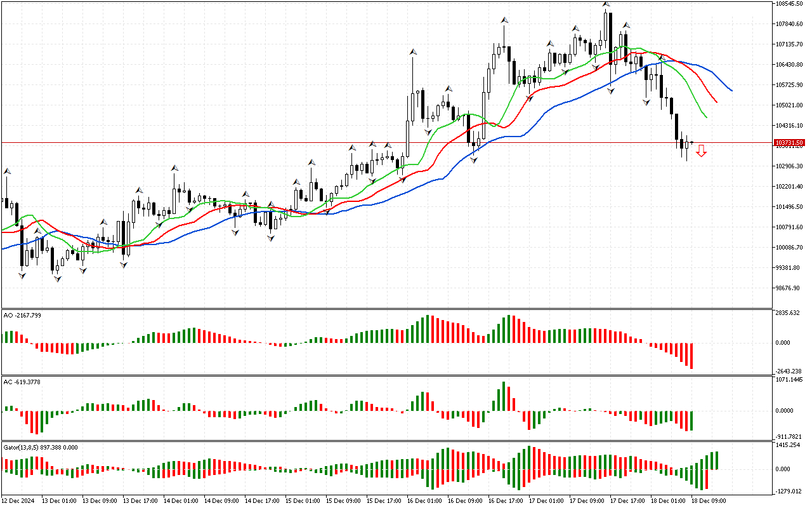Click the 105725.90 price axis value
The width and height of the screenshot is (812, 508).
(790, 85)
